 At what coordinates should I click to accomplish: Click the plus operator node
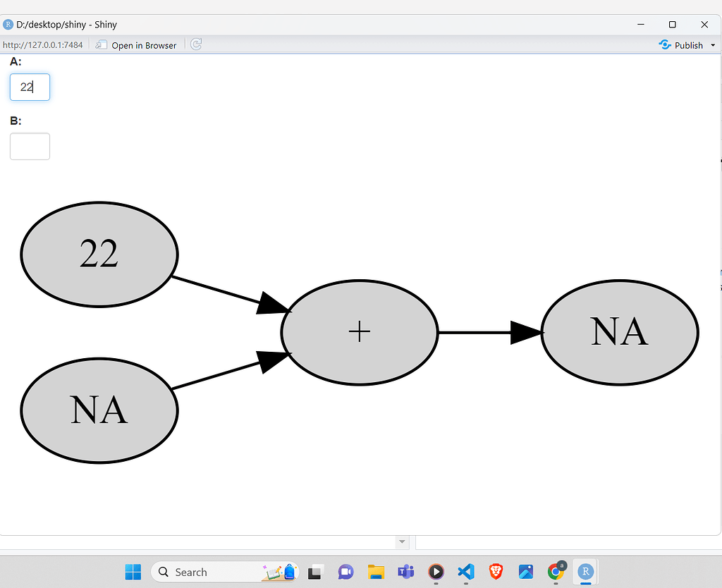click(360, 331)
